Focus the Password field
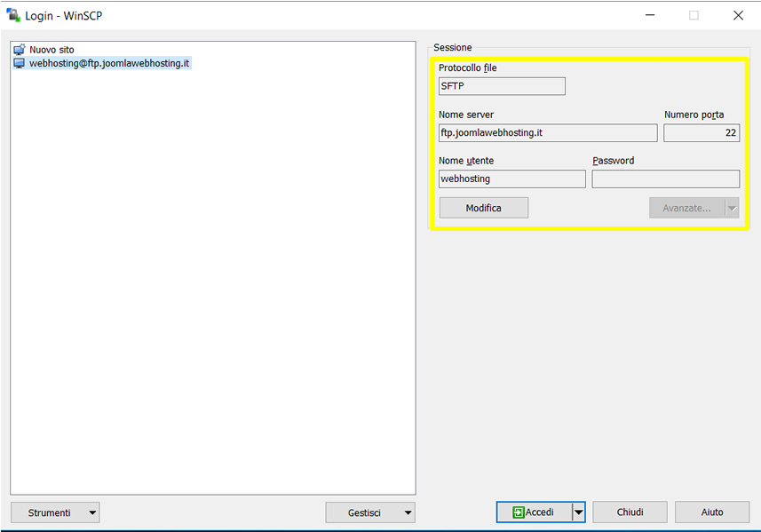The height and width of the screenshot is (532, 761). click(665, 179)
